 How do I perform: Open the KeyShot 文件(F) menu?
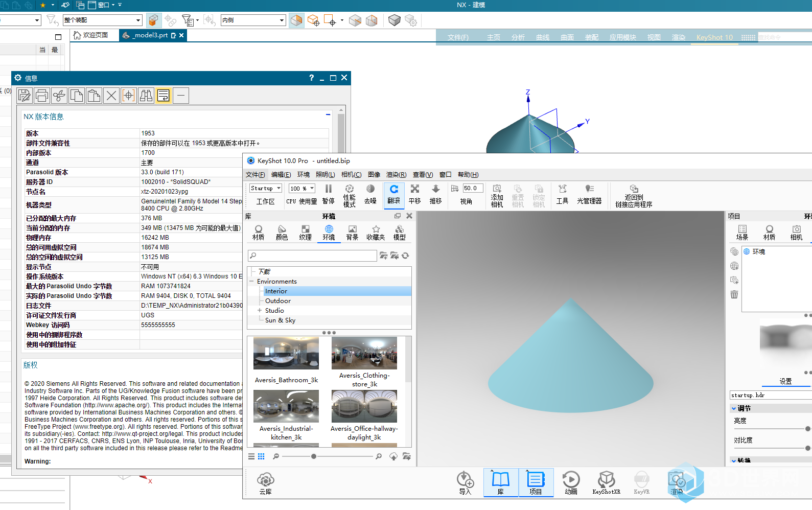point(256,175)
